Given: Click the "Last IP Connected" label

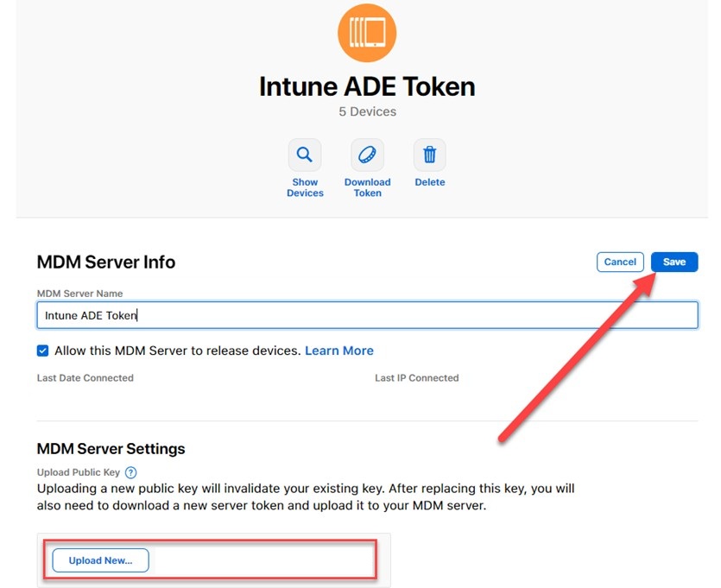Looking at the screenshot, I should click(416, 378).
